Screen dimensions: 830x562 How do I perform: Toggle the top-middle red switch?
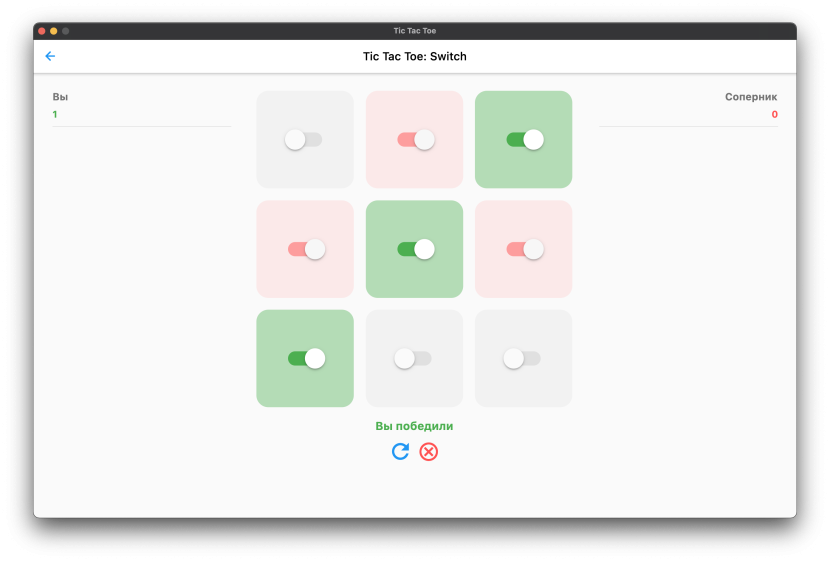click(414, 140)
